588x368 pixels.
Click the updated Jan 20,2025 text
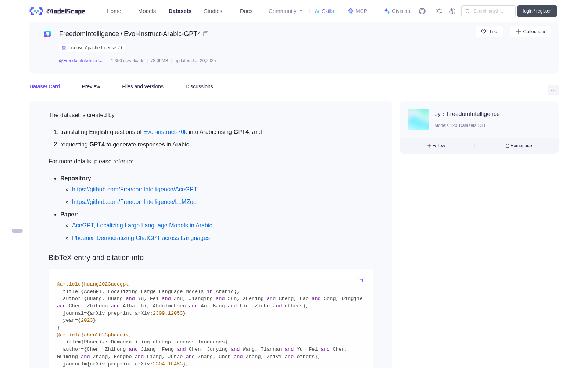pyautogui.click(x=195, y=61)
